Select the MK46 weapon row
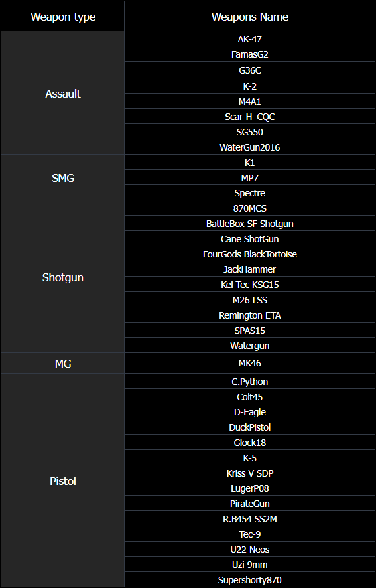The height and width of the screenshot is (588, 376). 249,363
